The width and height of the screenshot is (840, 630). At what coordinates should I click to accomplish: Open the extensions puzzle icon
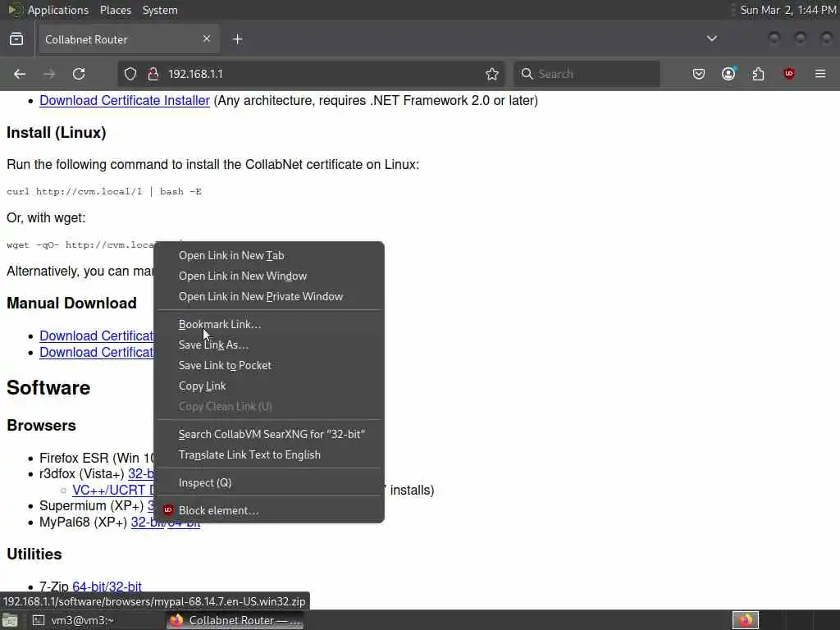click(759, 74)
